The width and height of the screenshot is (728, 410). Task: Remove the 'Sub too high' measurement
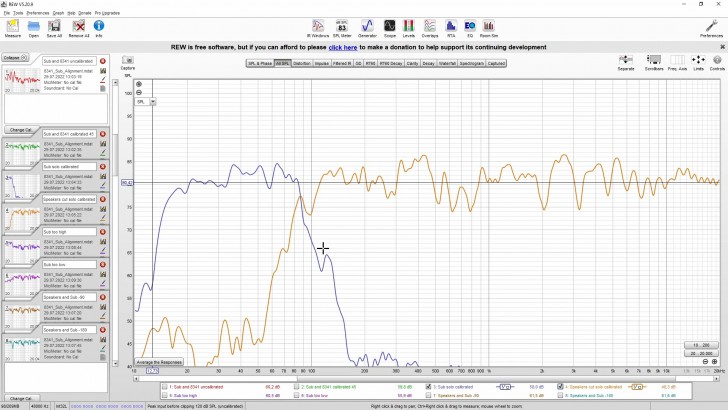pos(103,232)
